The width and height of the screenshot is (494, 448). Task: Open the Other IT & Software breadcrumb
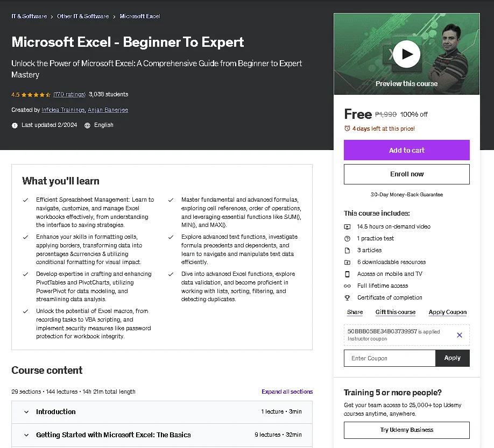pos(83,16)
